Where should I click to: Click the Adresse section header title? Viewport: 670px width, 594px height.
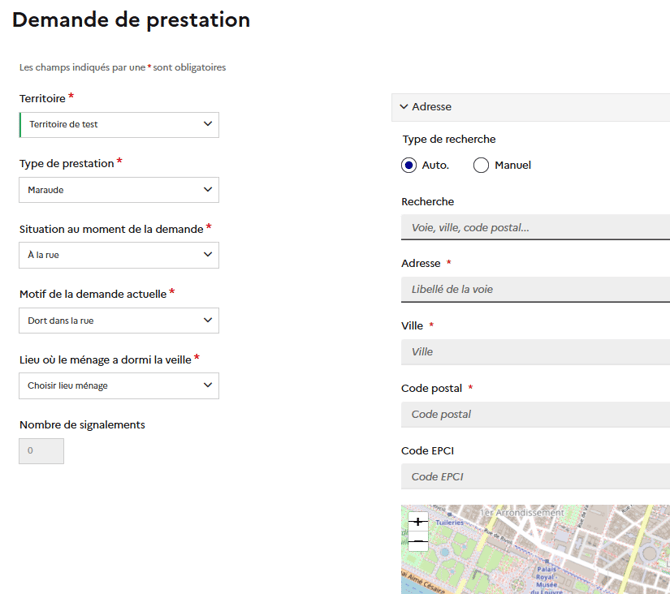(432, 107)
